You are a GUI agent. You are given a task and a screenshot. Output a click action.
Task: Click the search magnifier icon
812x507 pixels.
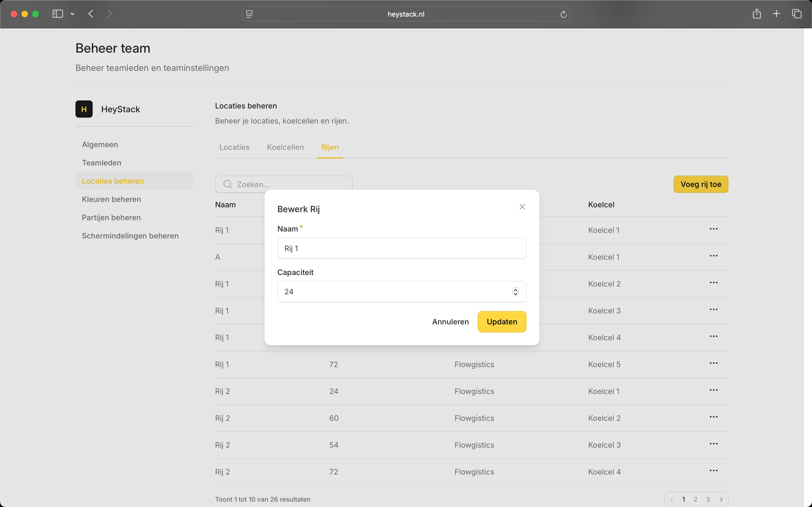click(228, 184)
